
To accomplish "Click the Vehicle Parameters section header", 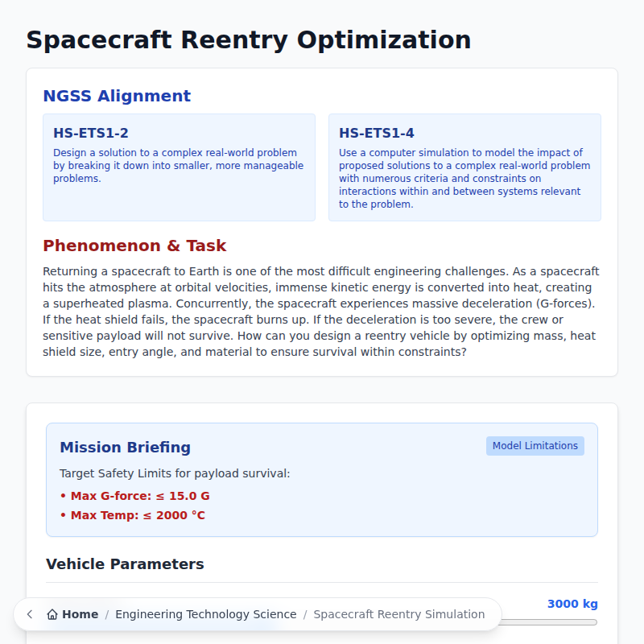I will (124, 564).
